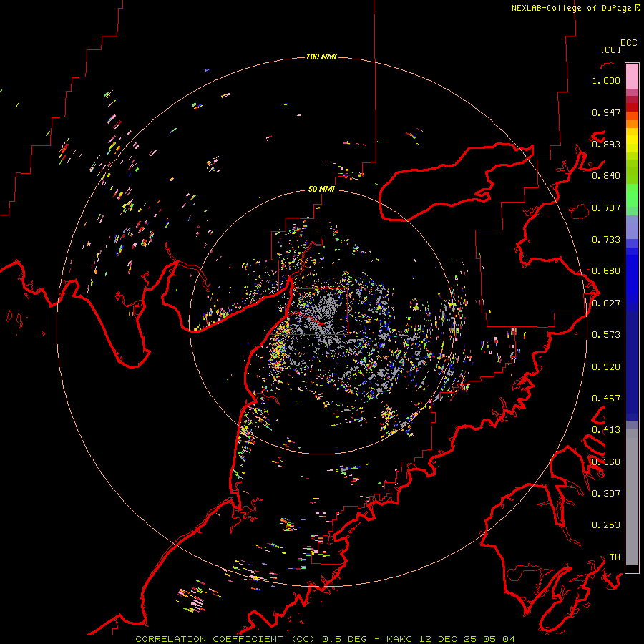
Task: Click the 0.360 value on the color scale
Action: pos(606,462)
